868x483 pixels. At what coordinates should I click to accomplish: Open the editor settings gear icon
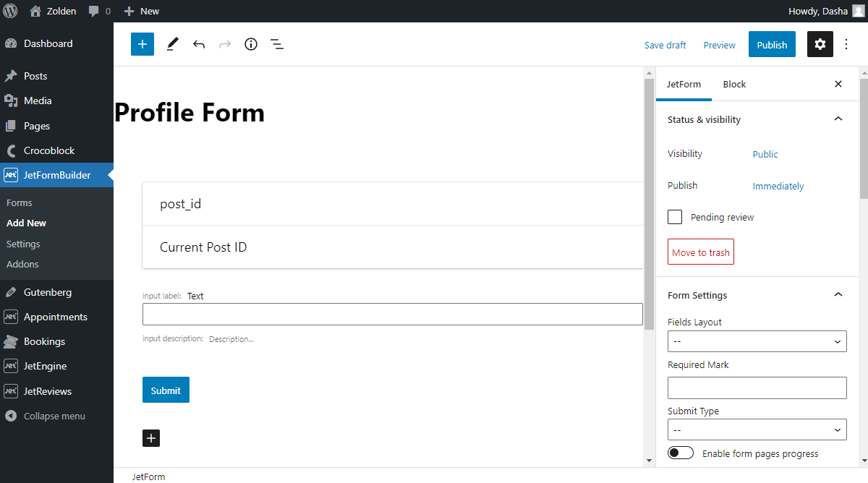coord(820,44)
